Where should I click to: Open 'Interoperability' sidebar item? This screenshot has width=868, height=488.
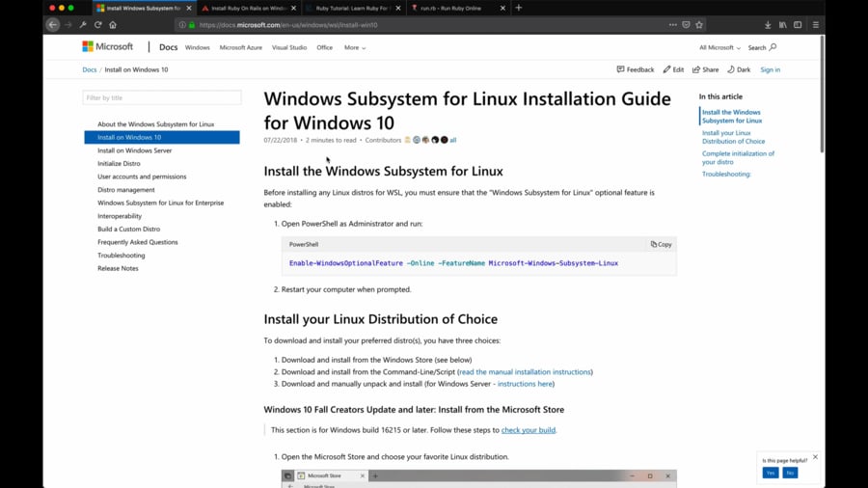tap(120, 216)
